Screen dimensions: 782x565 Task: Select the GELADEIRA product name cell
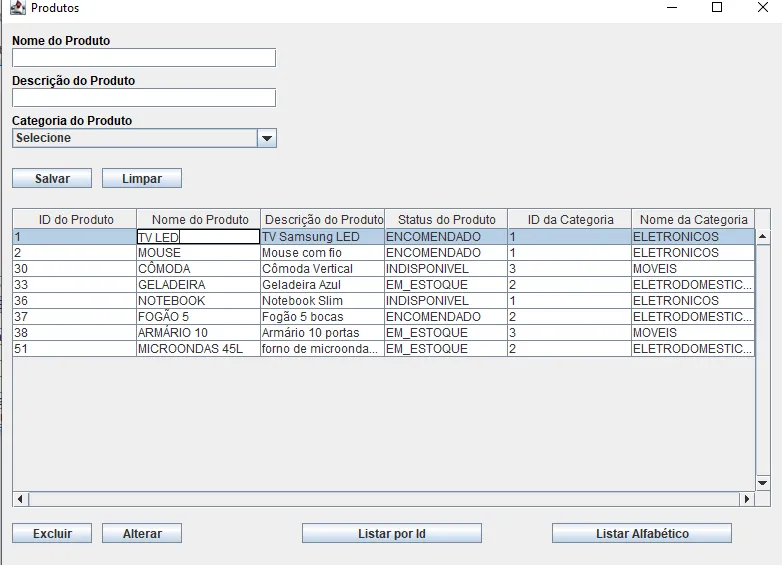tap(198, 285)
